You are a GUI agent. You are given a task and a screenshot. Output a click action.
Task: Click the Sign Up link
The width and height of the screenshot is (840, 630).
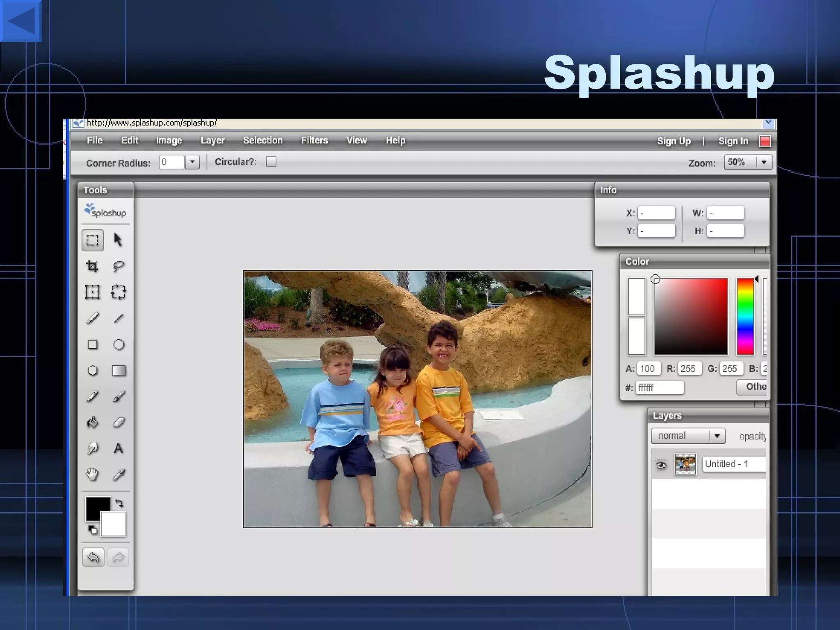674,142
